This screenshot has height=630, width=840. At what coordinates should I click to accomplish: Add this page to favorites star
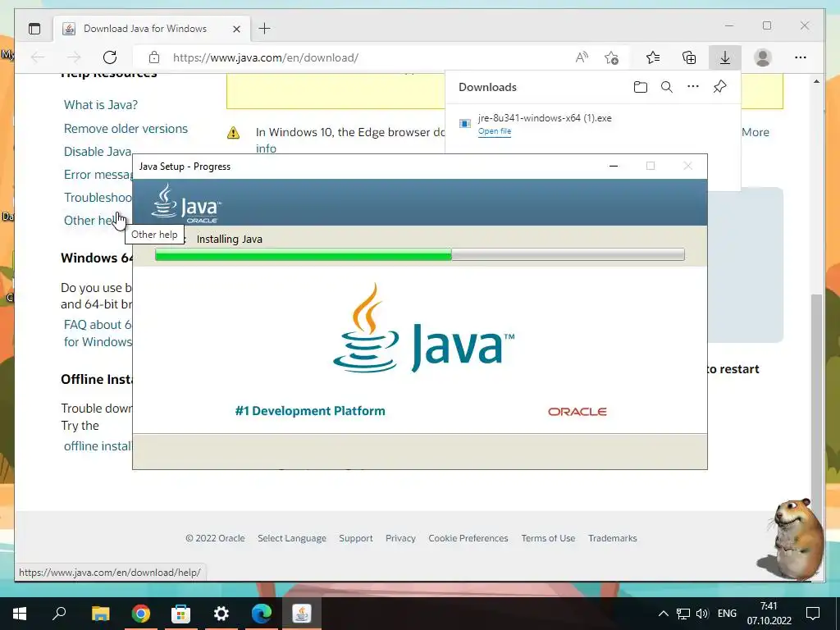point(611,57)
